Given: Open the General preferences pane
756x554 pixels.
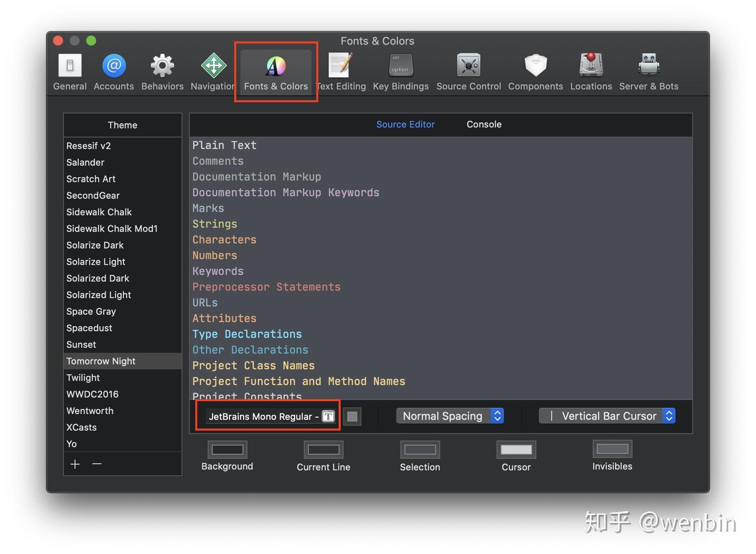Looking at the screenshot, I should (70, 72).
